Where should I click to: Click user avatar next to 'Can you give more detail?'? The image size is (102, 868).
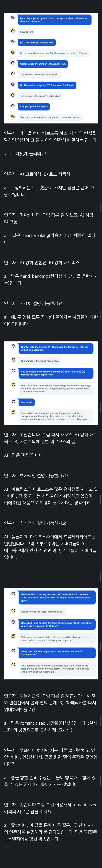(x=13, y=106)
